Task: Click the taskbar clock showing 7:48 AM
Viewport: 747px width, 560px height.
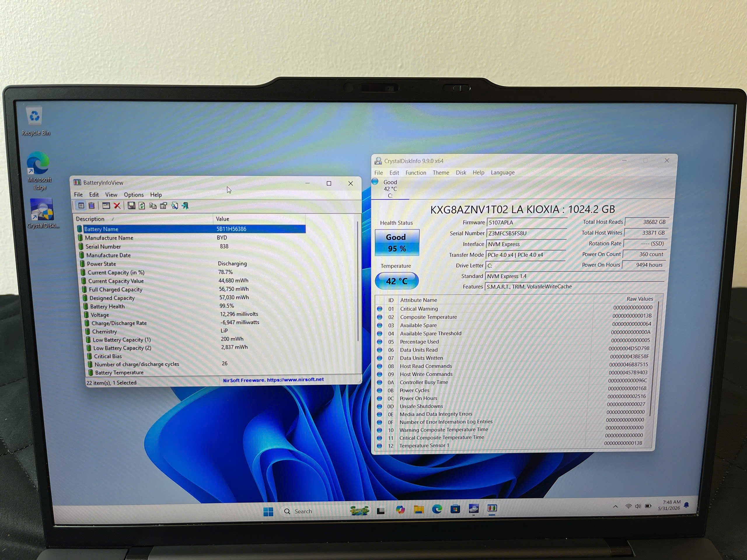Action: [x=669, y=505]
